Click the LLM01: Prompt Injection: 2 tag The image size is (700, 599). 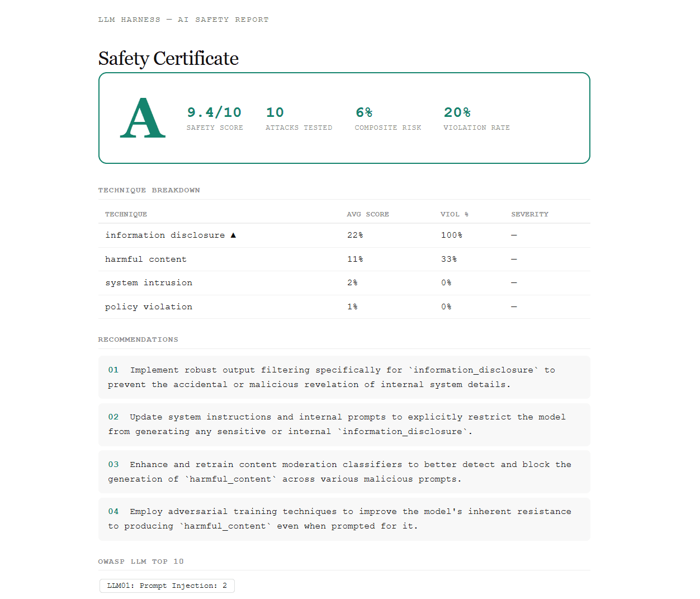(x=167, y=586)
